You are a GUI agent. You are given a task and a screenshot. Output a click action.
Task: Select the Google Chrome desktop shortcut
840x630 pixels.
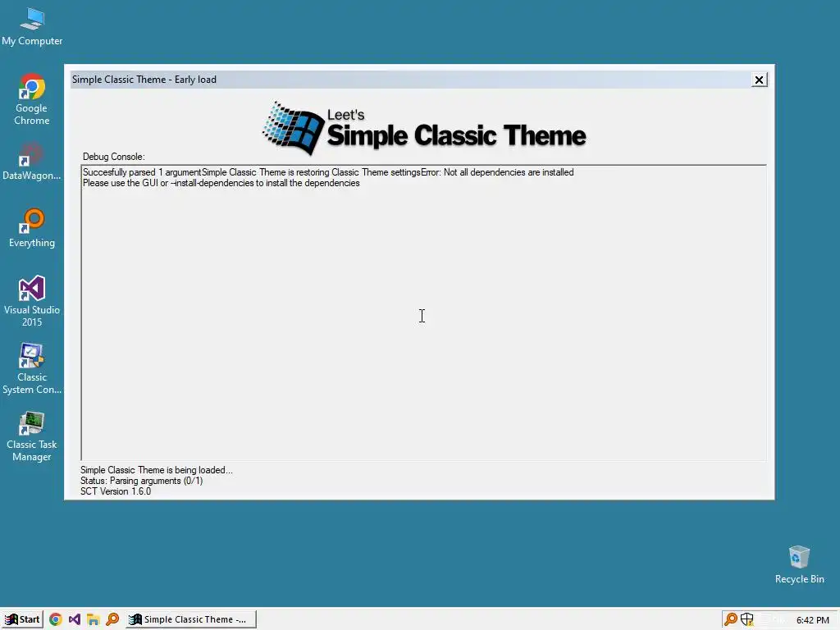pyautogui.click(x=32, y=99)
